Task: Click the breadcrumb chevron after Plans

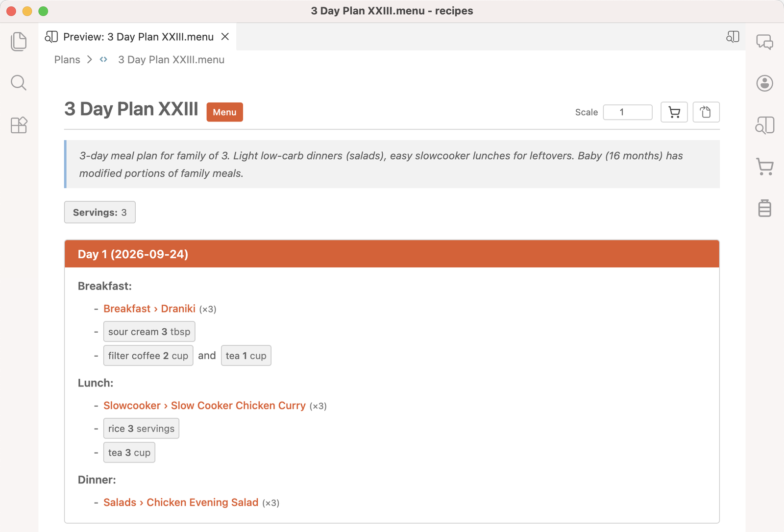Action: coord(89,60)
